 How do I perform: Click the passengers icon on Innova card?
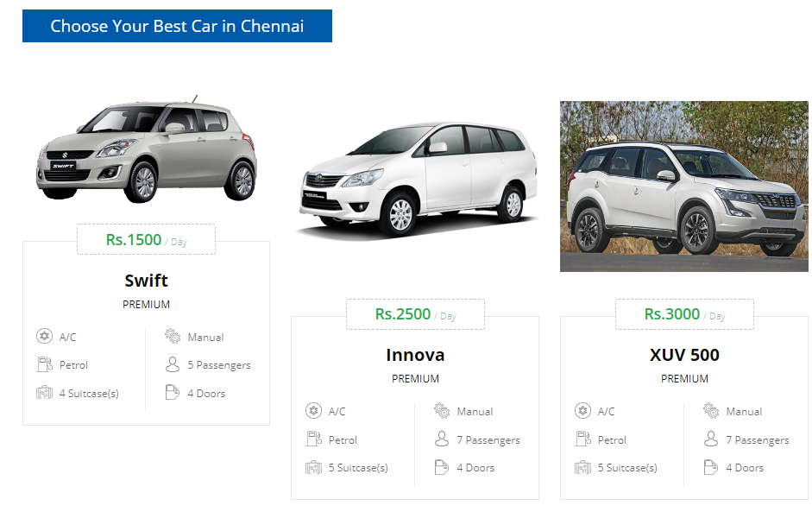[442, 439]
